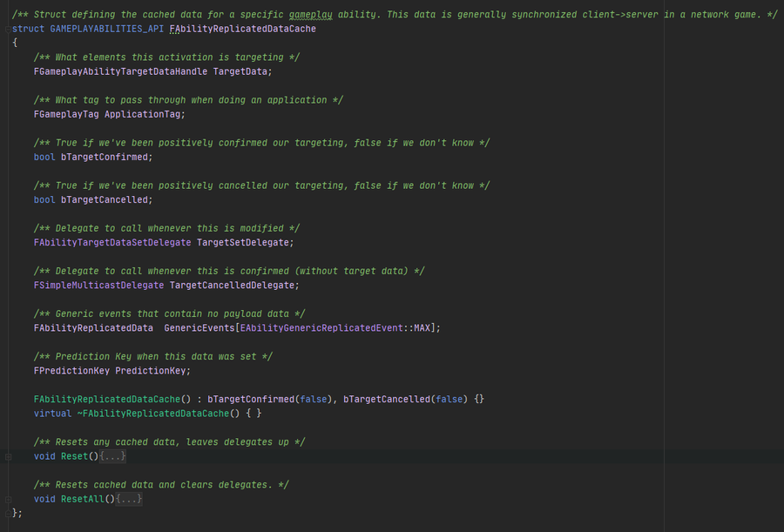Click the struct keyword

pos(28,29)
